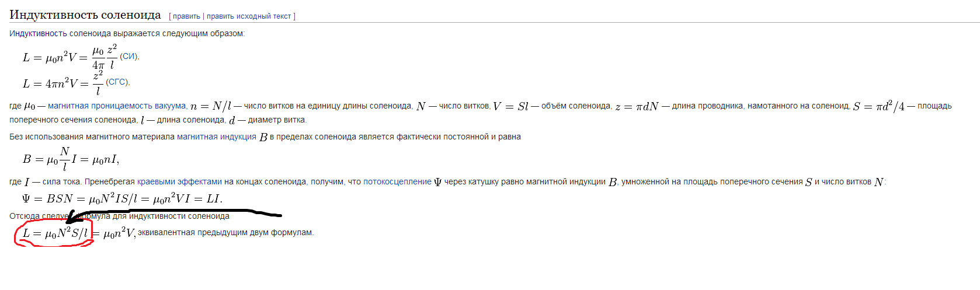The height and width of the screenshot is (290, 980).
Task: Click the inline formula z = πdN
Action: (637, 106)
